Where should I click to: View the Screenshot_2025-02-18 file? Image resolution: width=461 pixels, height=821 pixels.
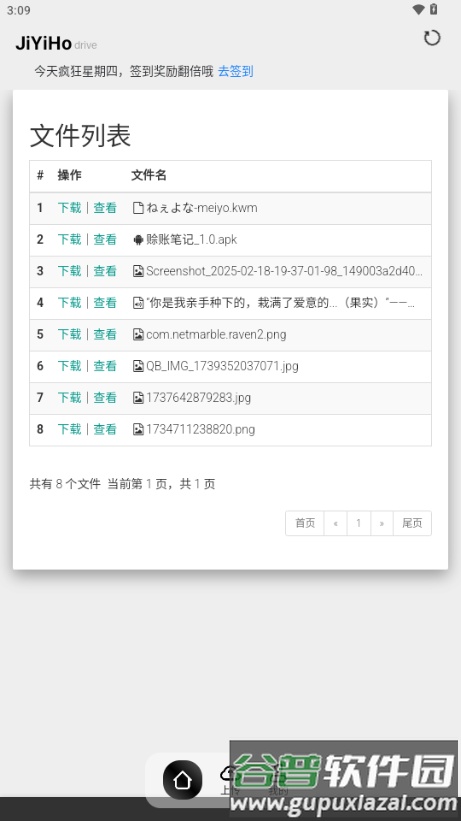coord(105,271)
